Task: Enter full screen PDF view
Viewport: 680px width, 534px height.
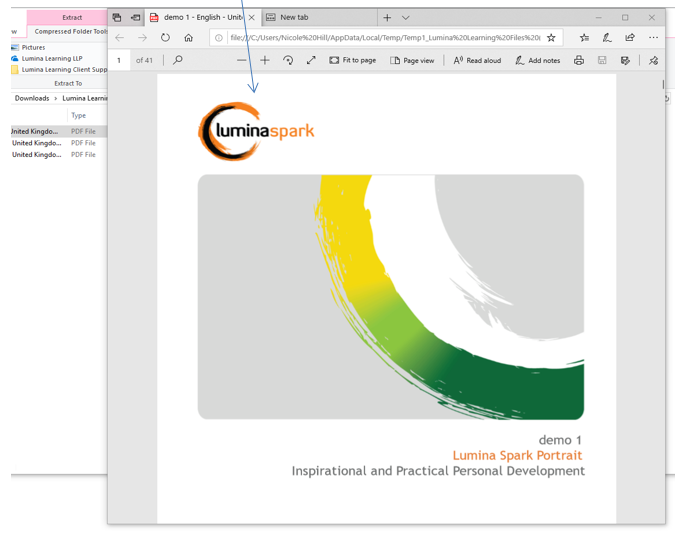Action: [x=311, y=60]
